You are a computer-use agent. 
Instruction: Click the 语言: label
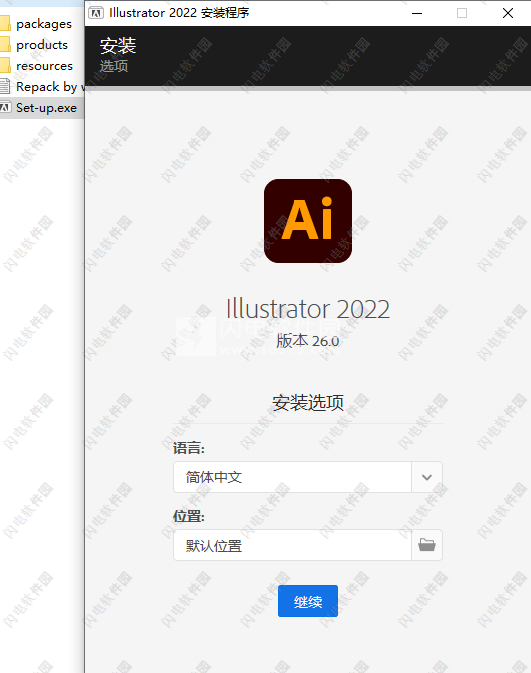[x=188, y=448]
